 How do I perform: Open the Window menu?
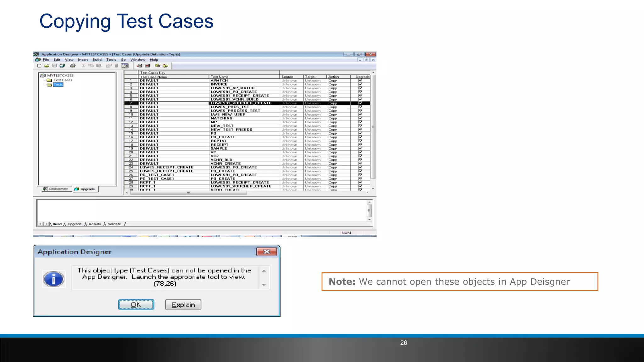(x=138, y=60)
